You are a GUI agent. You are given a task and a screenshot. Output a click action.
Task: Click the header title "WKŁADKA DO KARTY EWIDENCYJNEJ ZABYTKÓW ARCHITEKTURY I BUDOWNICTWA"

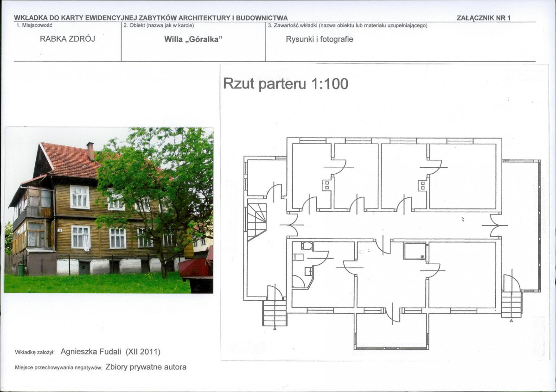coord(151,18)
